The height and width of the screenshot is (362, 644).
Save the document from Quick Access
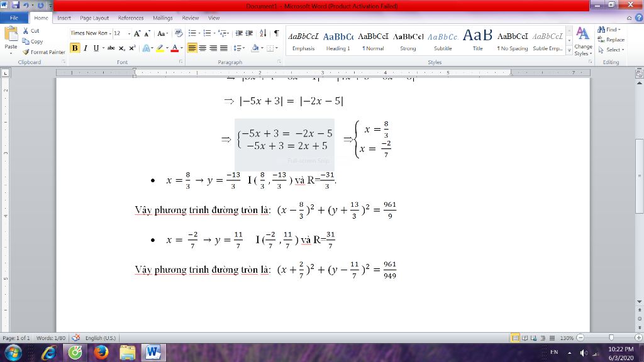click(16, 5)
